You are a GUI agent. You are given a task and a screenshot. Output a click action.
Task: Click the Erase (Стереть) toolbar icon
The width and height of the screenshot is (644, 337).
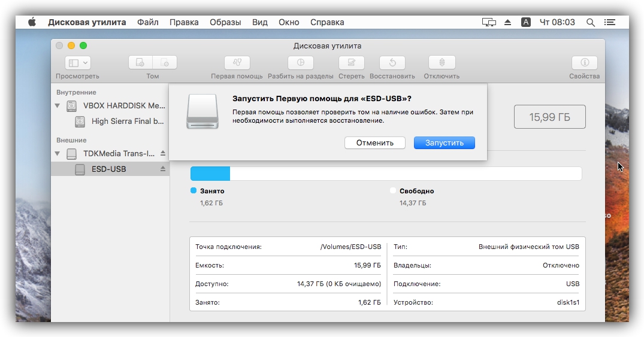[x=351, y=62]
